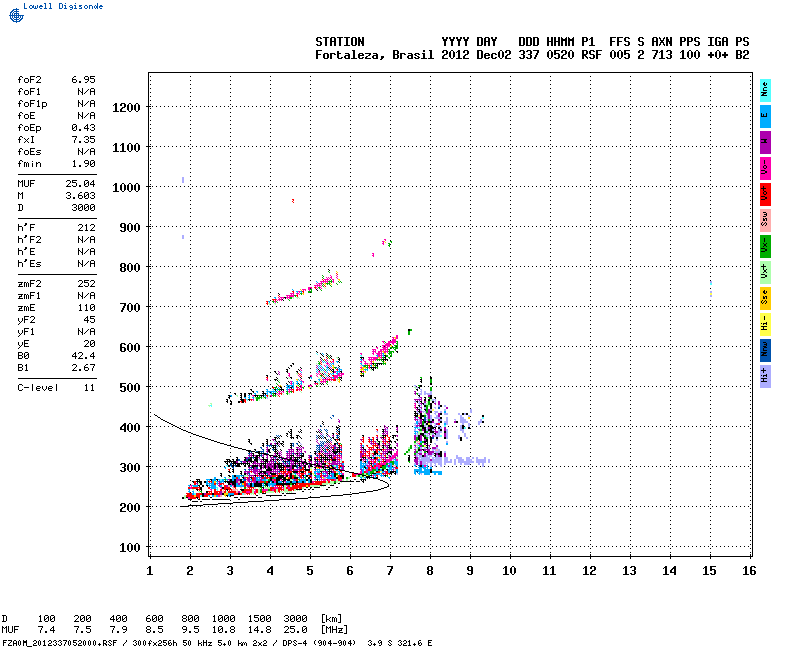Select the cyan NNE legend swatch

pos(765,91)
